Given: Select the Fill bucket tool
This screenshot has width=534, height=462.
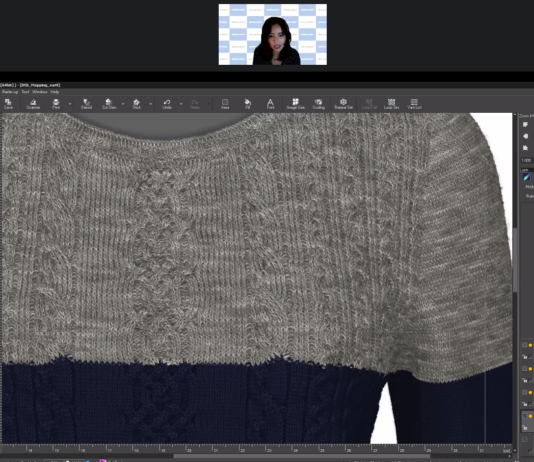Looking at the screenshot, I should pos(248,103).
